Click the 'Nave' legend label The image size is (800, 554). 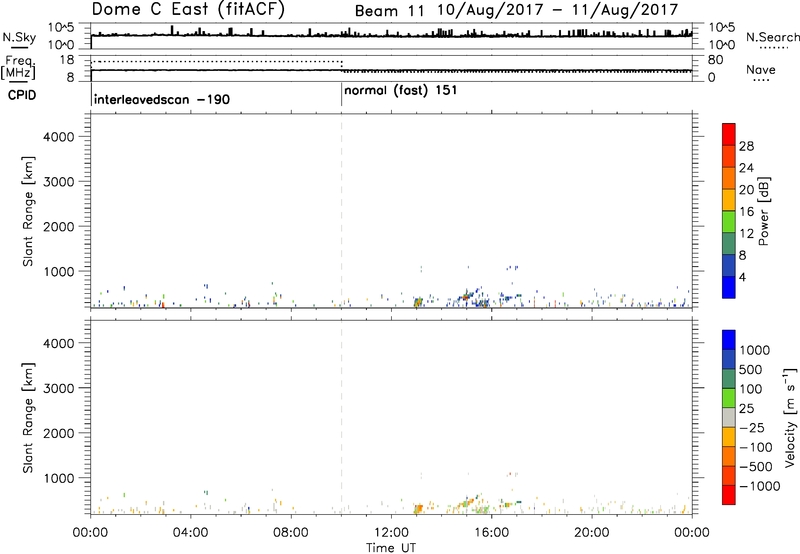coord(760,70)
